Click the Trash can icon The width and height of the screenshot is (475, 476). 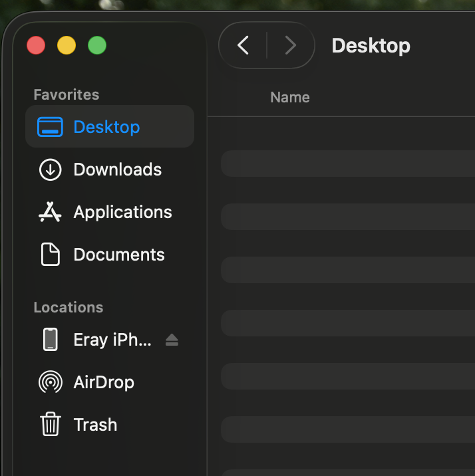(x=51, y=424)
